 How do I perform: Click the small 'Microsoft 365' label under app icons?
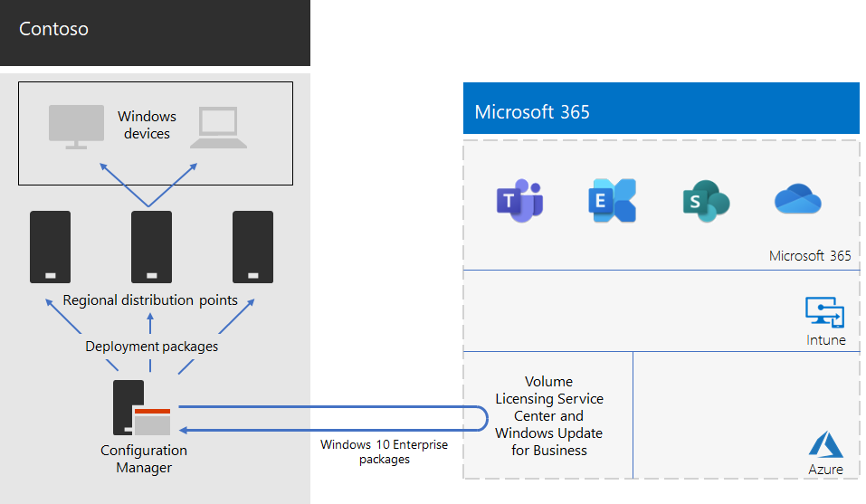point(810,255)
